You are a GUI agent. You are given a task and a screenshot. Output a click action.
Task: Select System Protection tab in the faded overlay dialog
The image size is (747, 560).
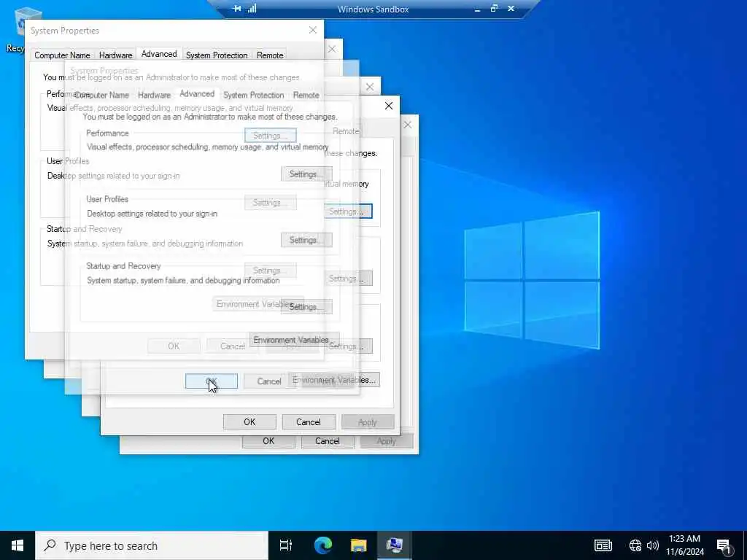click(253, 96)
